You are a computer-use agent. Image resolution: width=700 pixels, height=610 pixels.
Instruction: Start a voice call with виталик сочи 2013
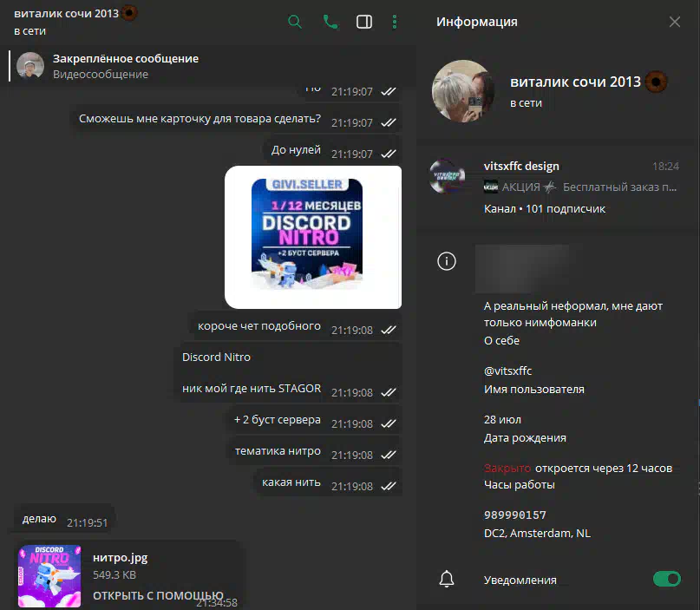tap(330, 22)
